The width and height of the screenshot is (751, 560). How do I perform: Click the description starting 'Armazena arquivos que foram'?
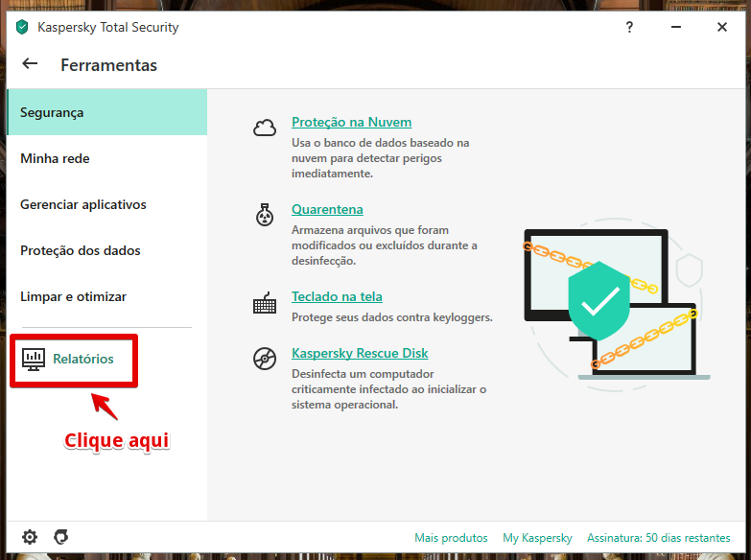pos(384,245)
